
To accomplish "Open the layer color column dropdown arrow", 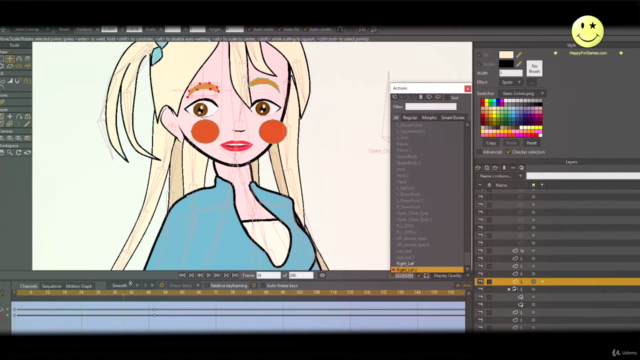I will click(542, 185).
